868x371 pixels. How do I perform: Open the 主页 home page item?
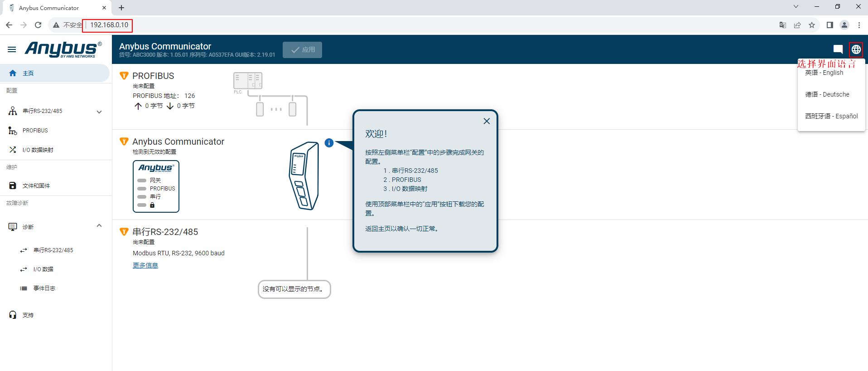[x=54, y=73]
